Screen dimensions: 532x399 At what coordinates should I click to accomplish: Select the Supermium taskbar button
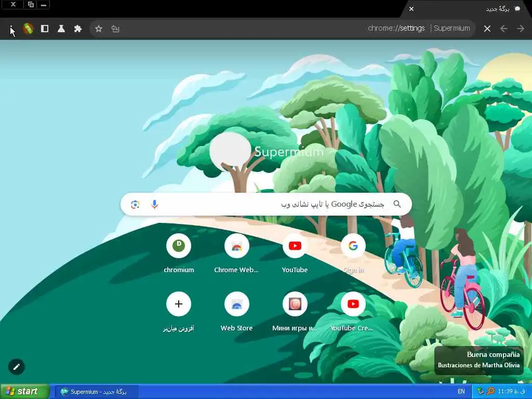tap(96, 392)
